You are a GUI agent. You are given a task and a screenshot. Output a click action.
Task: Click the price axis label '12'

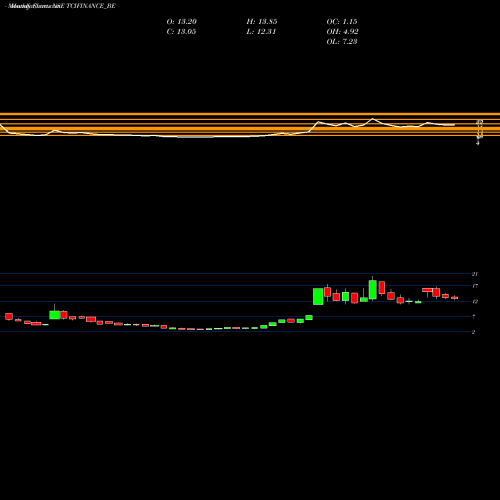475,302
